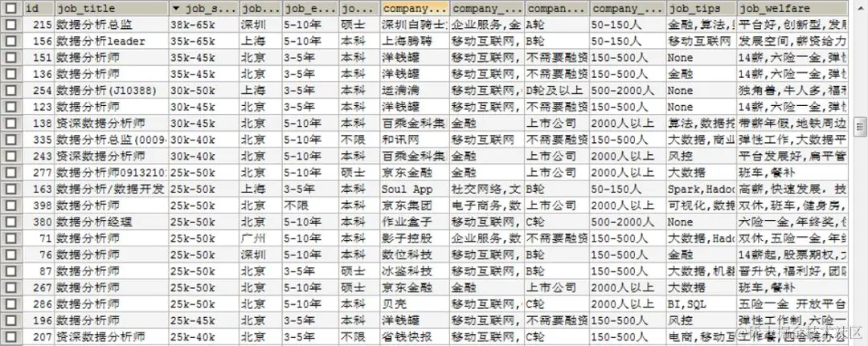The height and width of the screenshot is (346, 868).
Task: Click the sort arrow in the job_s column header
Action: click(x=177, y=9)
